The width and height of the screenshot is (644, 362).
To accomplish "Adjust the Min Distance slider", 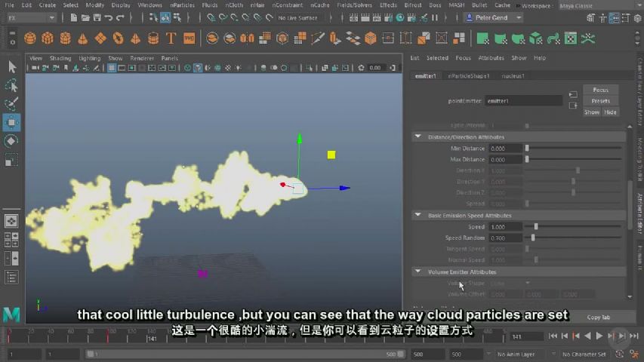I will 527,148.
